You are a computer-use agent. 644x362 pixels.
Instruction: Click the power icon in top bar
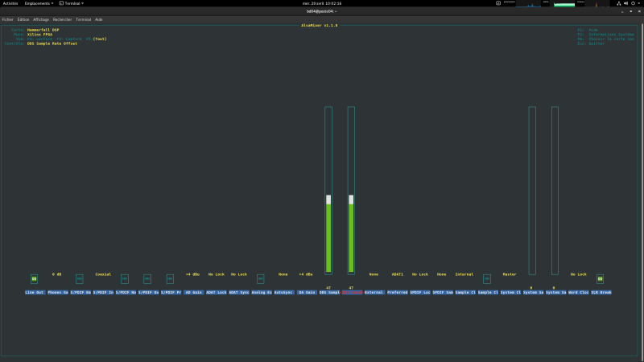click(633, 3)
